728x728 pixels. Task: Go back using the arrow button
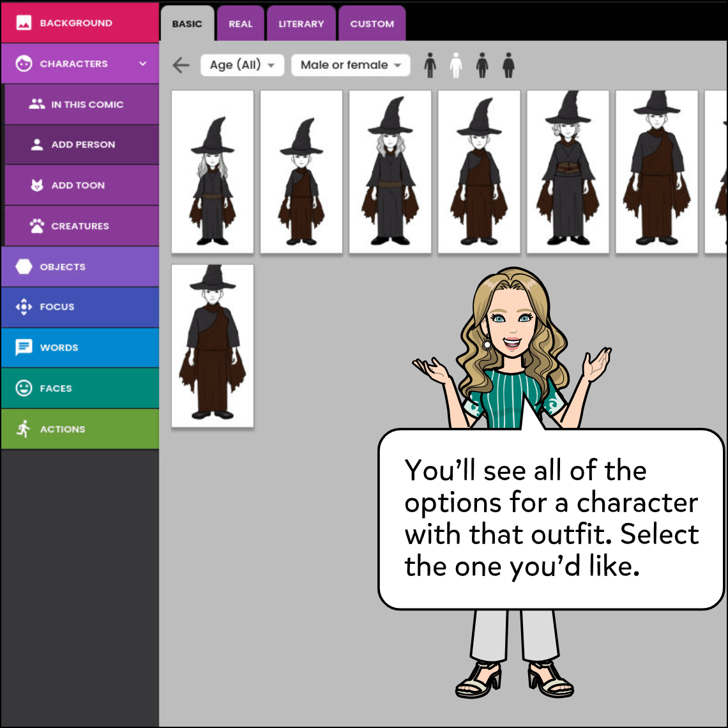181,64
